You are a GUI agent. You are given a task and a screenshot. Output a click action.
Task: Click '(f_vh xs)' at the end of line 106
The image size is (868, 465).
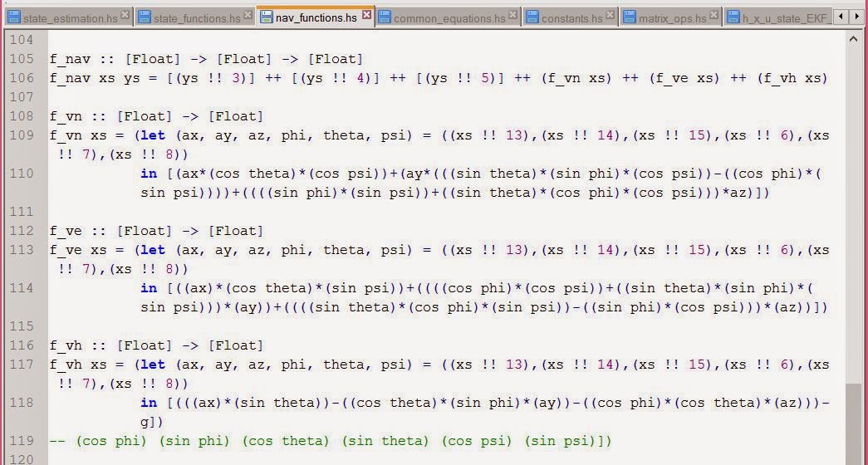pyautogui.click(x=792, y=78)
